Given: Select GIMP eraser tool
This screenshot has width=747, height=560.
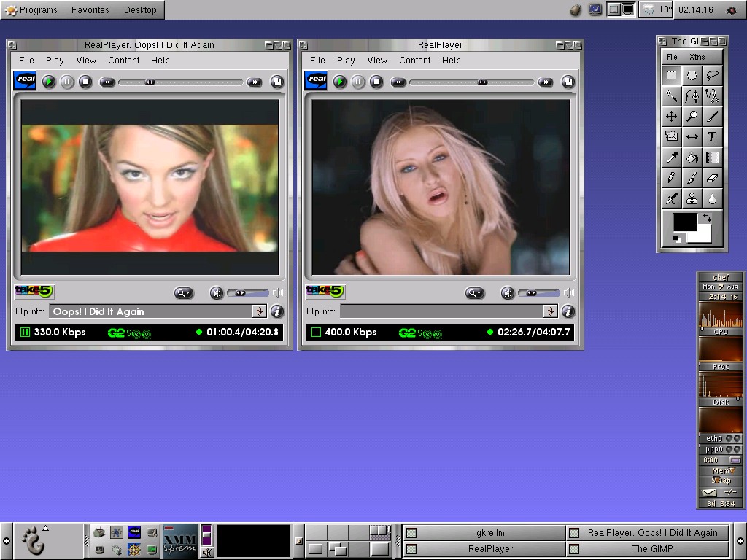Looking at the screenshot, I should [x=712, y=178].
